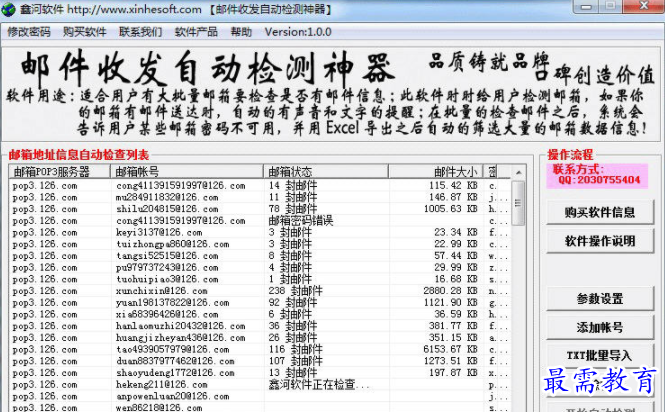
Task: Select row tao49390579798126.com
Action: (x=260, y=350)
